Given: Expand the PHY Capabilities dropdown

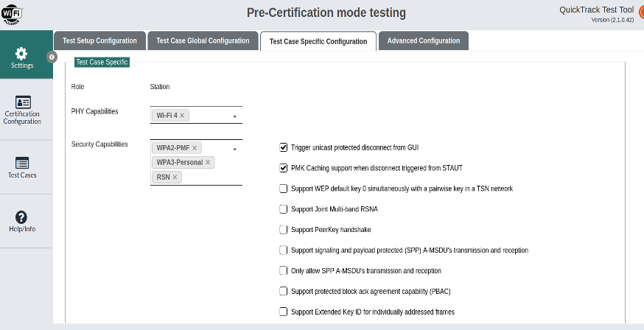Looking at the screenshot, I should tap(234, 116).
